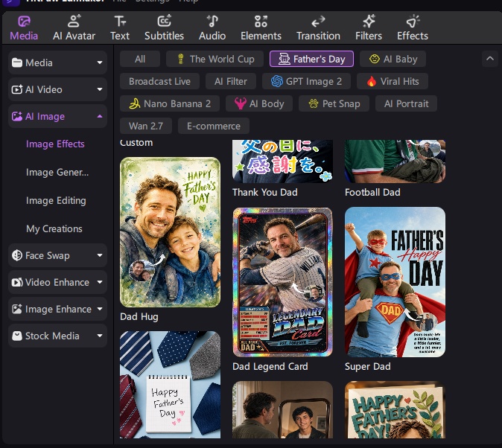The height and width of the screenshot is (448, 502).
Task: Open Image Effects in sidebar
Action: [x=55, y=144]
